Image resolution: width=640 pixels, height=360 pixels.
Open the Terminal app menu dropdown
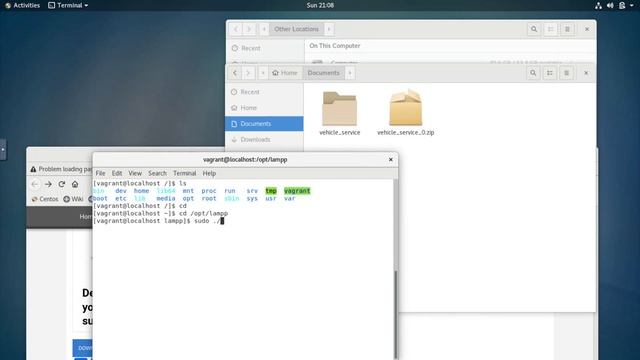click(x=68, y=5)
